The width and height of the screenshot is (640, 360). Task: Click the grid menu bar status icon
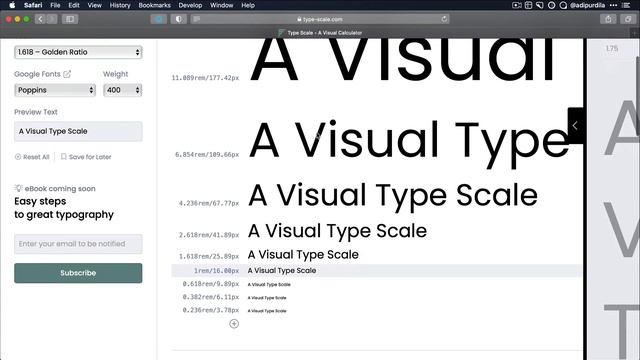pyautogui.click(x=528, y=5)
